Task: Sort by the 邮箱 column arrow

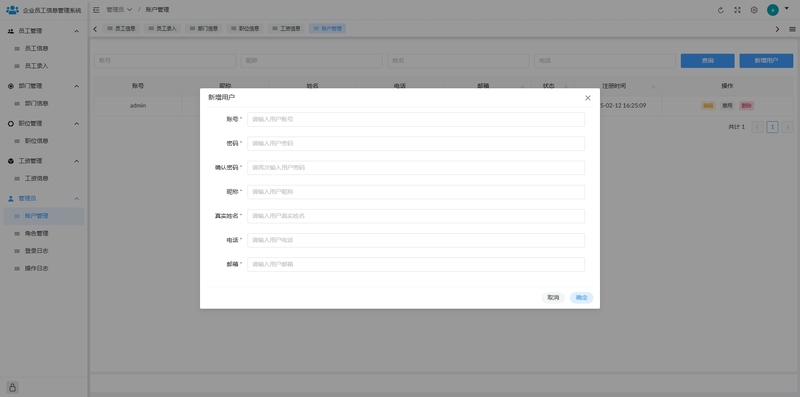Action: pyautogui.click(x=522, y=86)
